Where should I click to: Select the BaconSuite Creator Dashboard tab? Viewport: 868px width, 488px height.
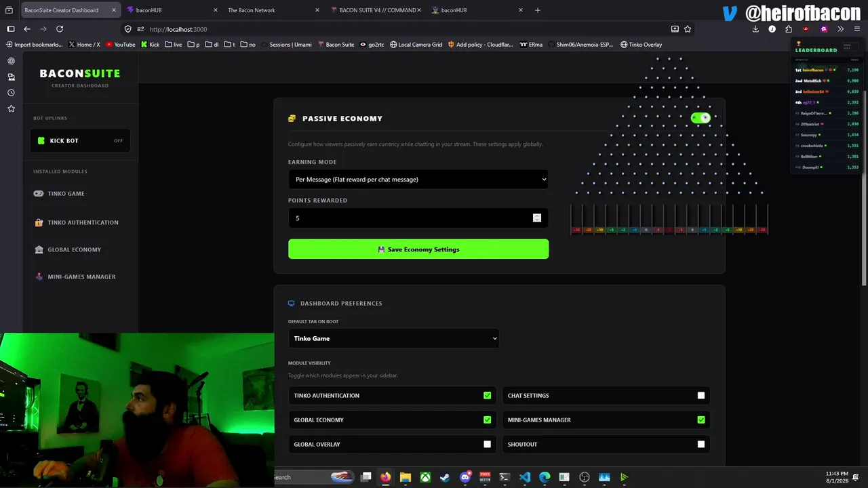[x=70, y=10]
